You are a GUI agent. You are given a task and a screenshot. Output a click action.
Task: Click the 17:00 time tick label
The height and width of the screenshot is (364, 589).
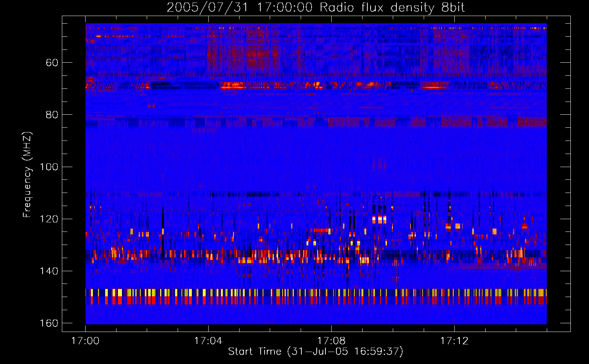[85, 341]
